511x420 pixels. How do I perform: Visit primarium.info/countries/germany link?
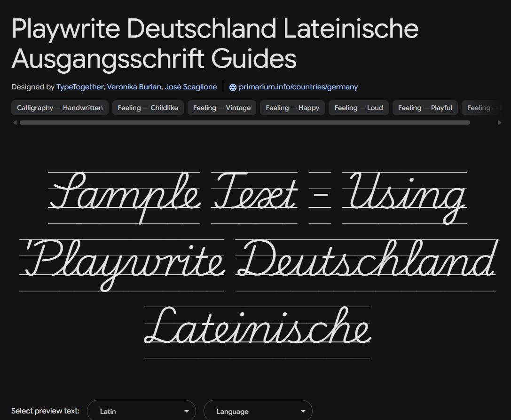(x=298, y=87)
